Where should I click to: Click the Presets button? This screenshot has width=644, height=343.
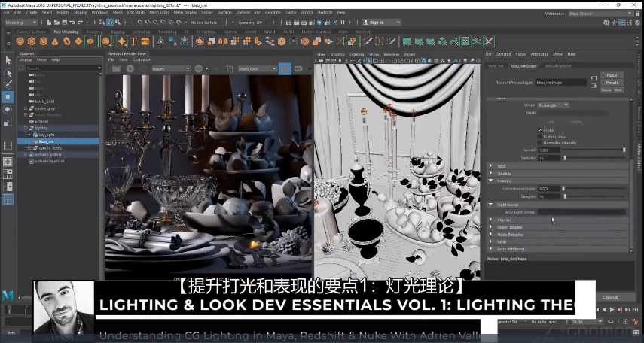tap(612, 83)
